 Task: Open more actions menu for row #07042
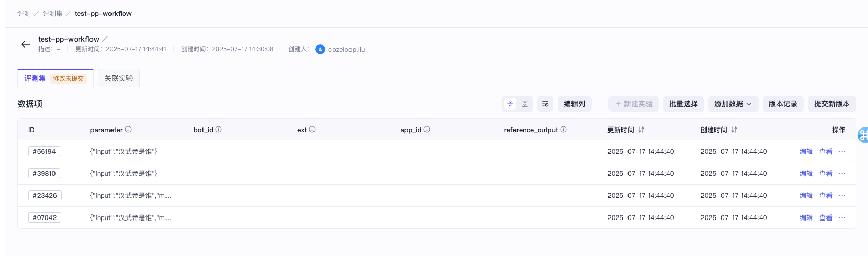[842, 217]
